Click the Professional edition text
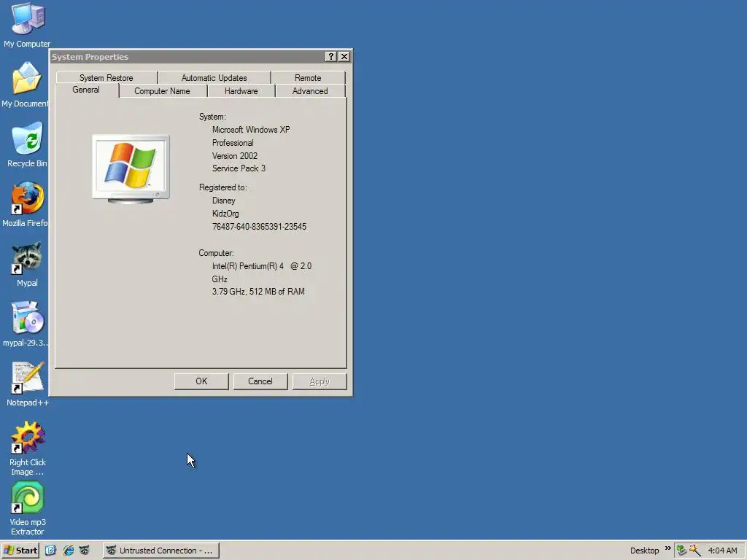The image size is (747, 560). coord(233,143)
